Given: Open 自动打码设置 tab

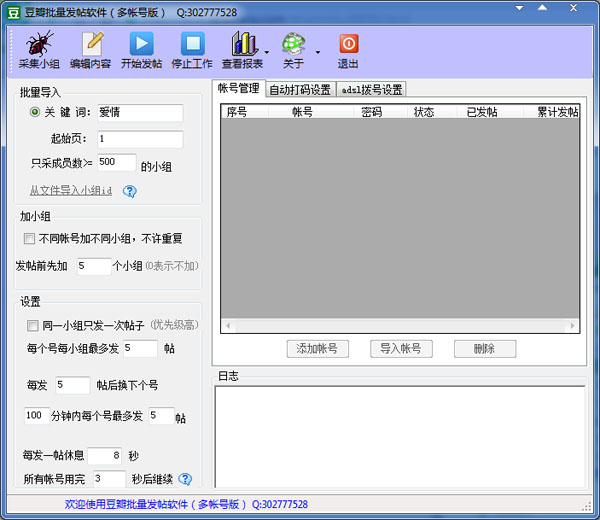Looking at the screenshot, I should point(300,90).
